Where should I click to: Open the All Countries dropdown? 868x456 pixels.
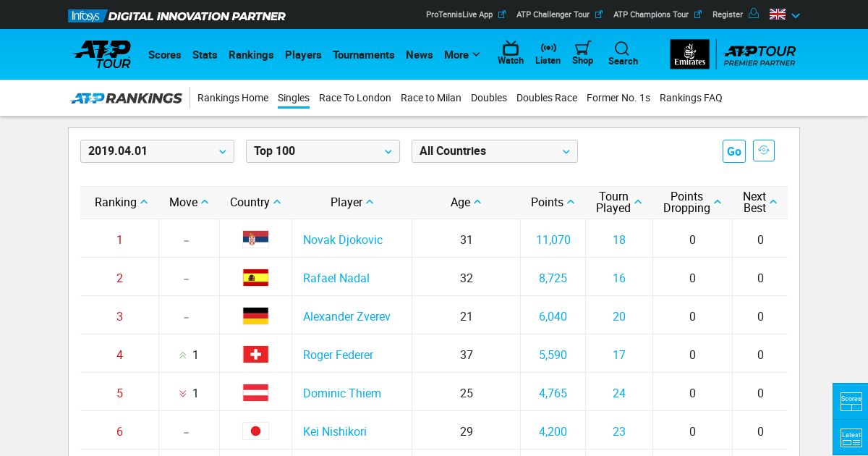click(494, 151)
